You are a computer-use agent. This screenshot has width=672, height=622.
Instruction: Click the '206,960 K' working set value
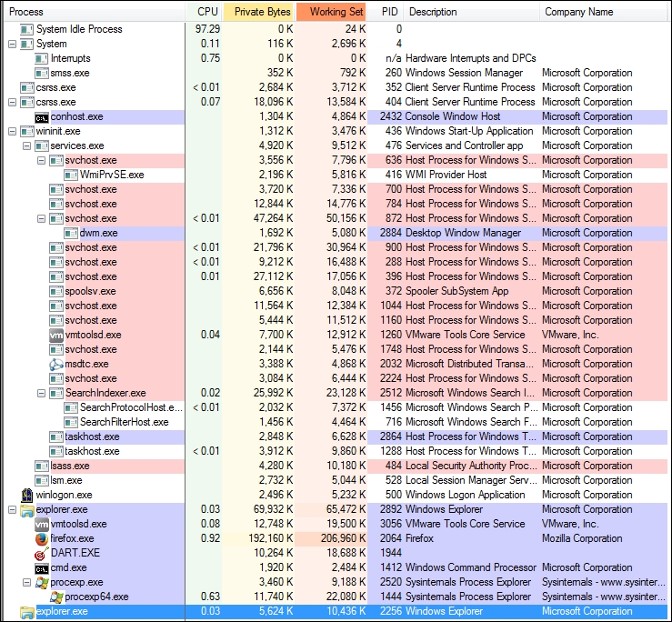pyautogui.click(x=344, y=538)
